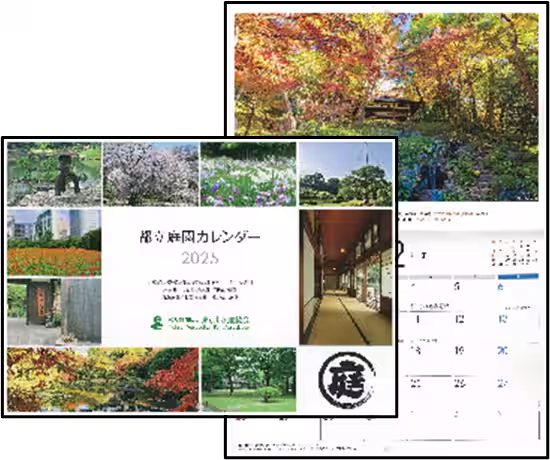This screenshot has height=460, width=550.
Task: Click the green association logo icon
Action: (157, 322)
